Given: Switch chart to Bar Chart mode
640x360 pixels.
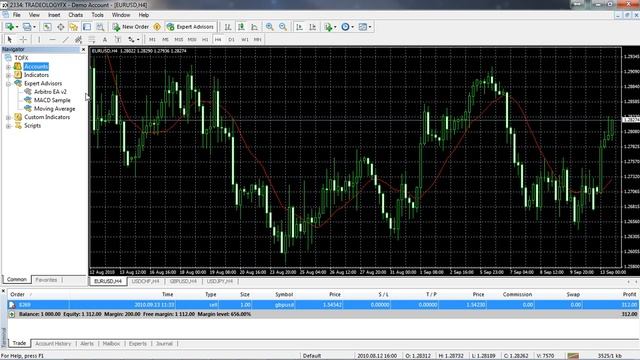Looking at the screenshot, I should click(228, 27).
